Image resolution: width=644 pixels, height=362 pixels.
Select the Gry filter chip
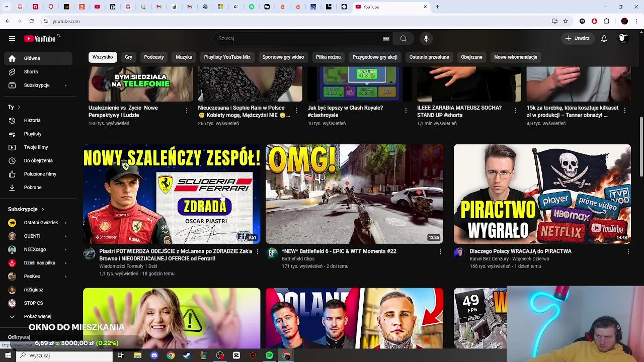pos(128,57)
